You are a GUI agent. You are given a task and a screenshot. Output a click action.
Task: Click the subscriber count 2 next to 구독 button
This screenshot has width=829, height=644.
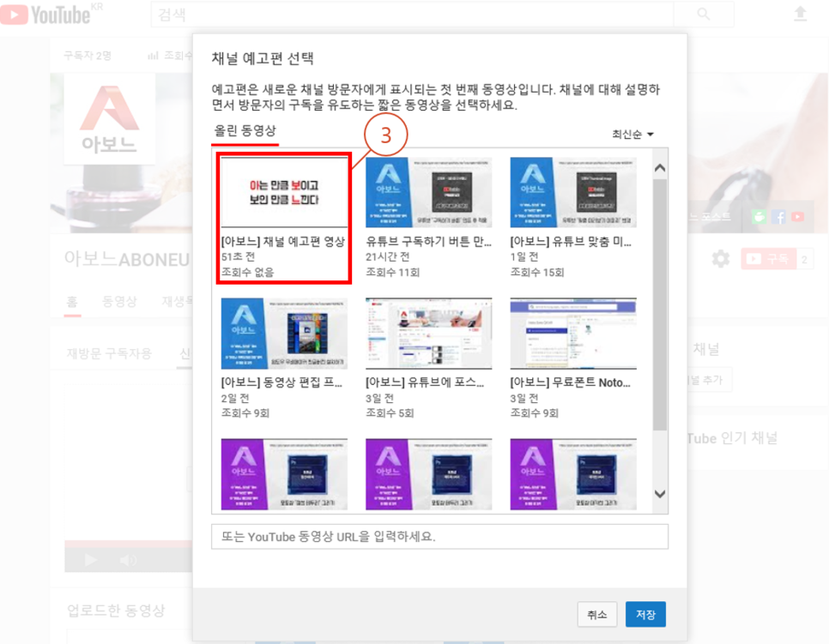point(804,259)
